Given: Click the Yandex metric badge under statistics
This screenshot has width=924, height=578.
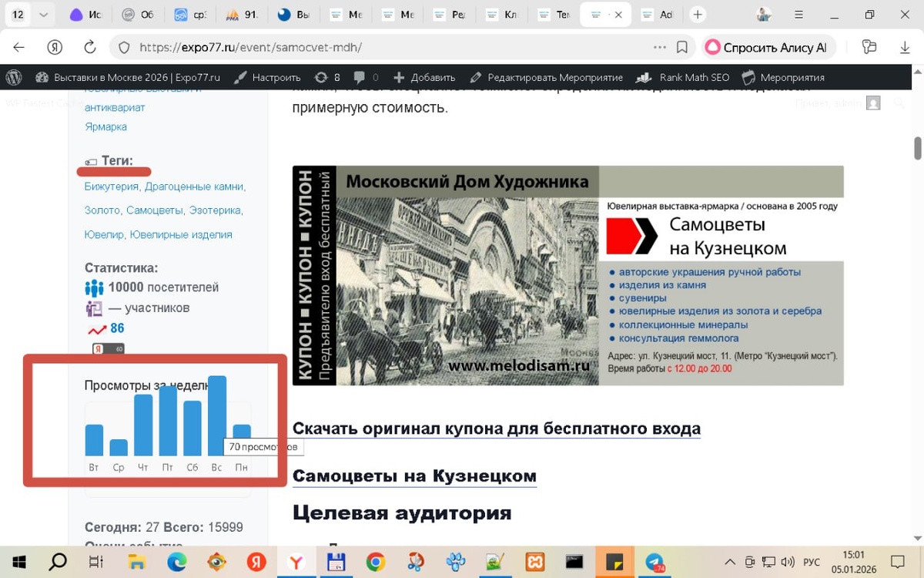Looking at the screenshot, I should (108, 349).
